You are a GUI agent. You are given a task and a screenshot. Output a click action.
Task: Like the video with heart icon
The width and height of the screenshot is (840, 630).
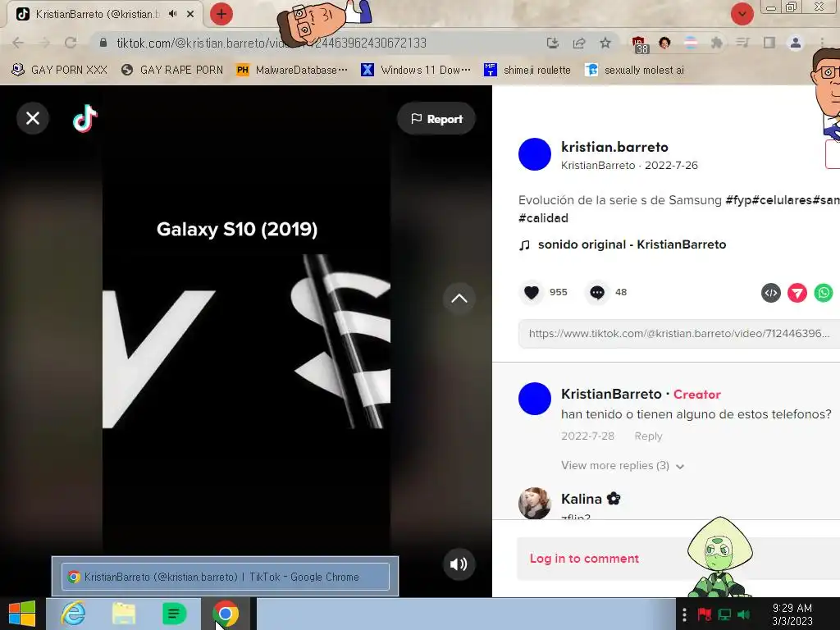point(532,293)
